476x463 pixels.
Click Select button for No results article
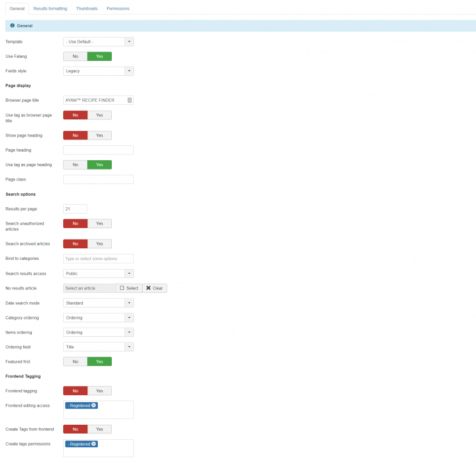tap(129, 288)
